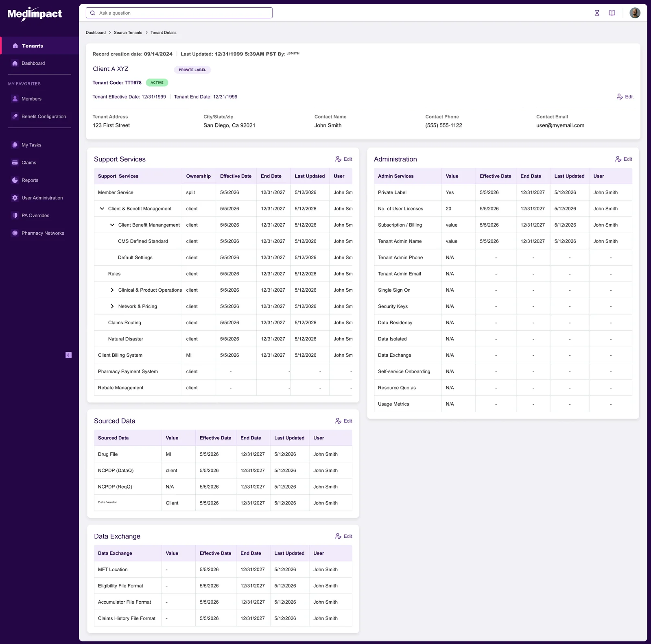Click edit icon in Administration panel
Image resolution: width=651 pixels, height=644 pixels.
point(618,159)
